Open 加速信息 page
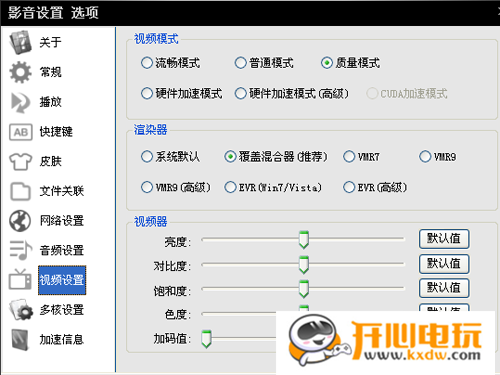The height and width of the screenshot is (375, 500). point(62,339)
